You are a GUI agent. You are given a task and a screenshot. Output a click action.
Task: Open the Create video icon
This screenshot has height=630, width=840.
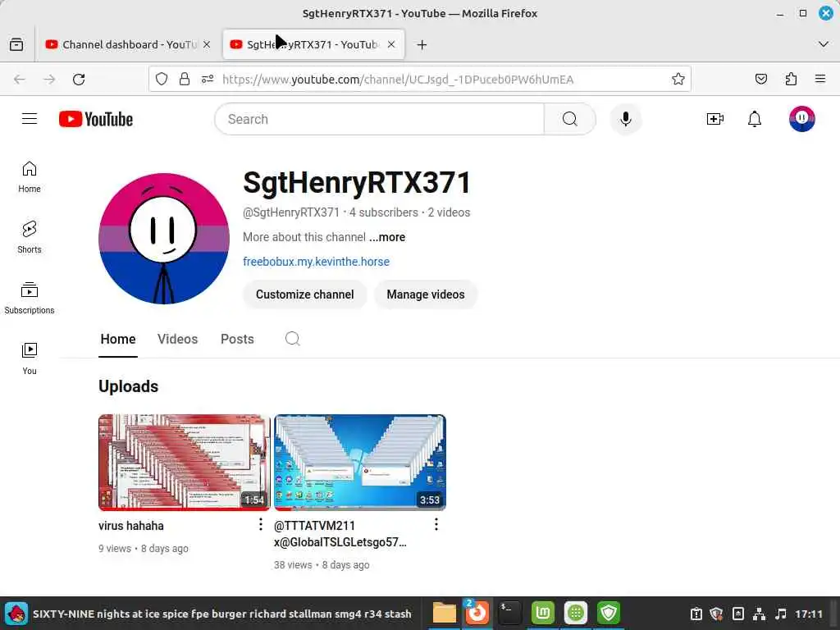715,119
